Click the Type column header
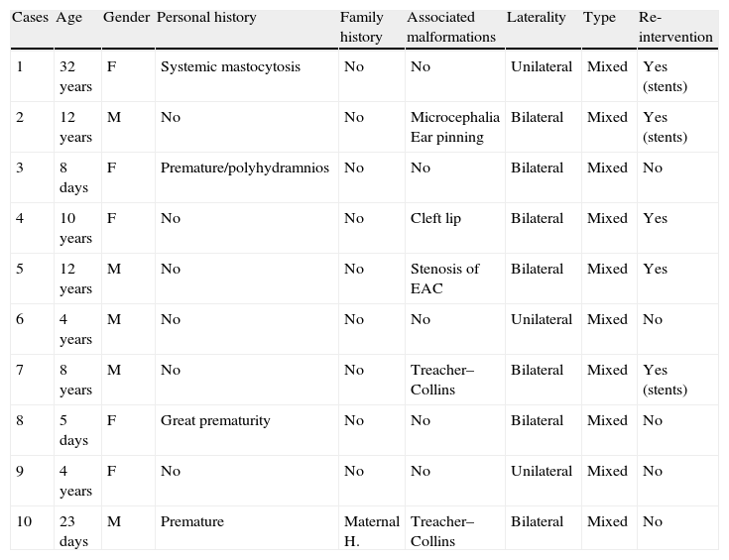 (x=599, y=18)
